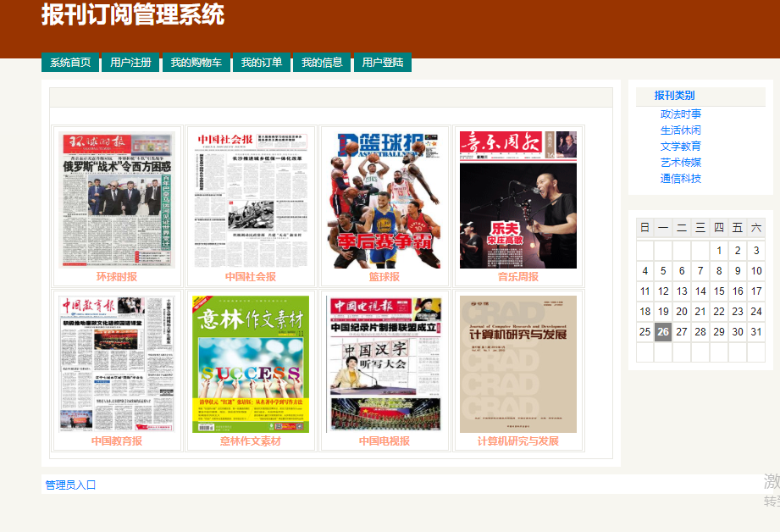This screenshot has width=780, height=532.
Task: Select calendar date 4
Action: click(644, 271)
